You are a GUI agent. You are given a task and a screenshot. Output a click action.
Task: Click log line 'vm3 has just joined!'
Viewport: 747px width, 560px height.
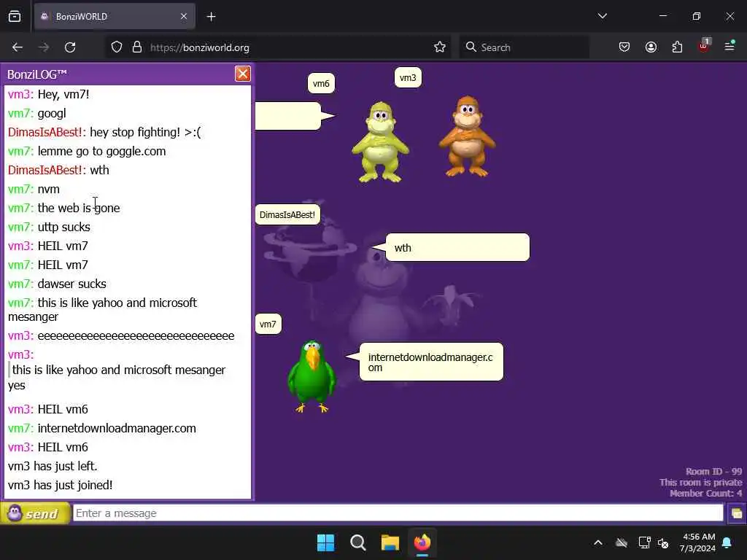60,485
